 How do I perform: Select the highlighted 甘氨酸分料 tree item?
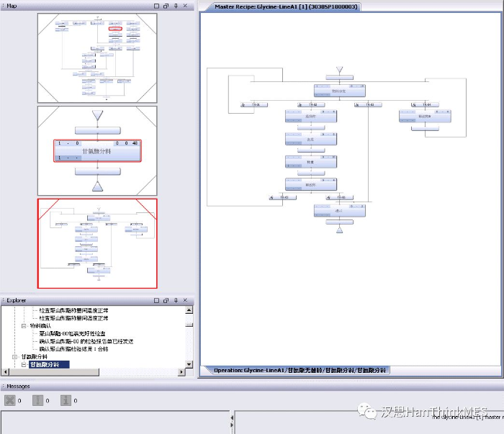pyautogui.click(x=49, y=365)
